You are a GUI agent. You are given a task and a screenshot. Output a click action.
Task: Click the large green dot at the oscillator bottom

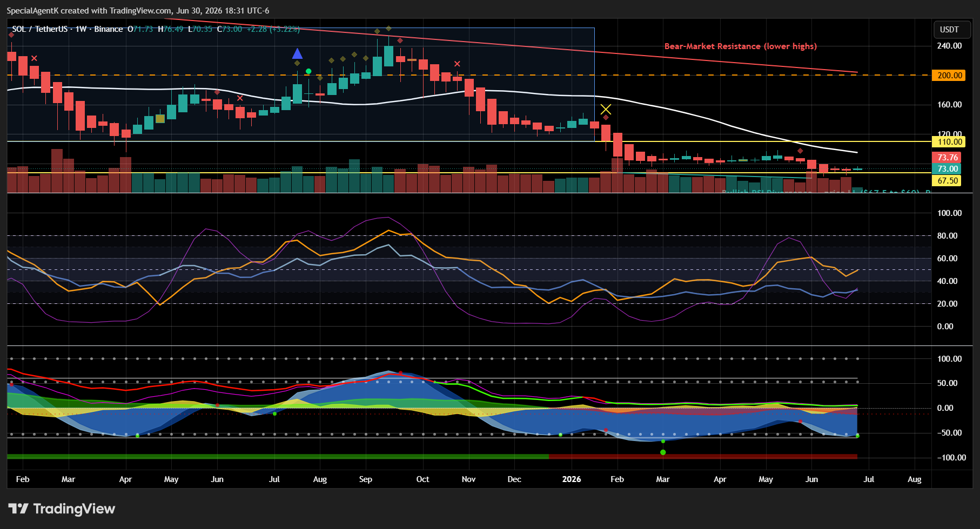(x=663, y=452)
